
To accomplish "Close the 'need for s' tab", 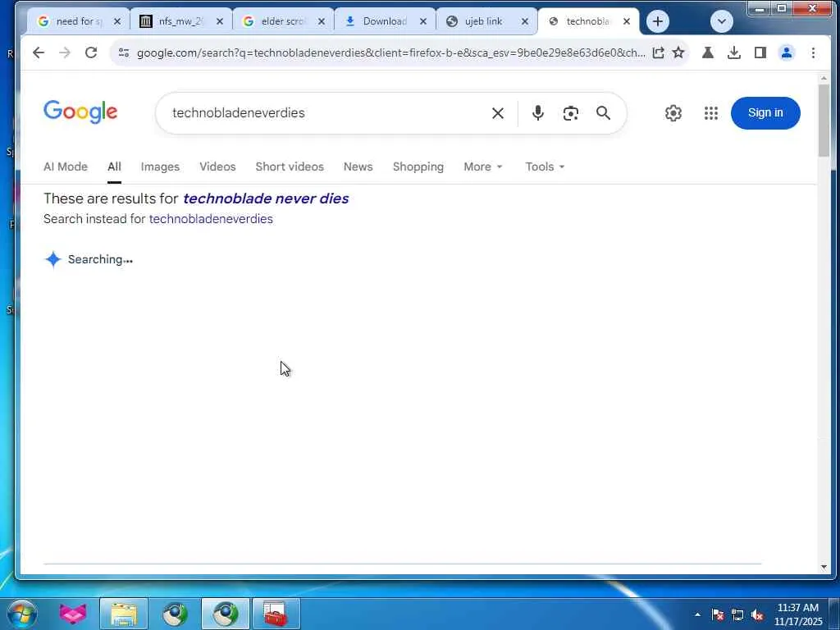I will (x=117, y=21).
